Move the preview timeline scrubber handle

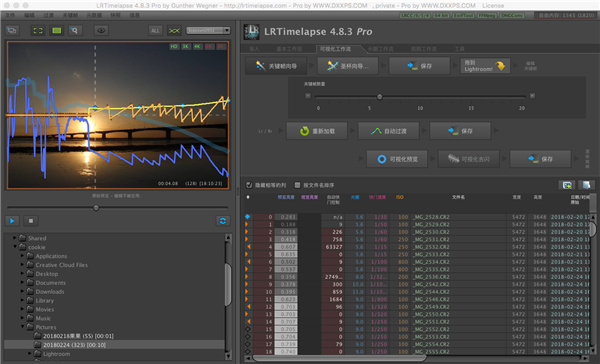[x=96, y=208]
